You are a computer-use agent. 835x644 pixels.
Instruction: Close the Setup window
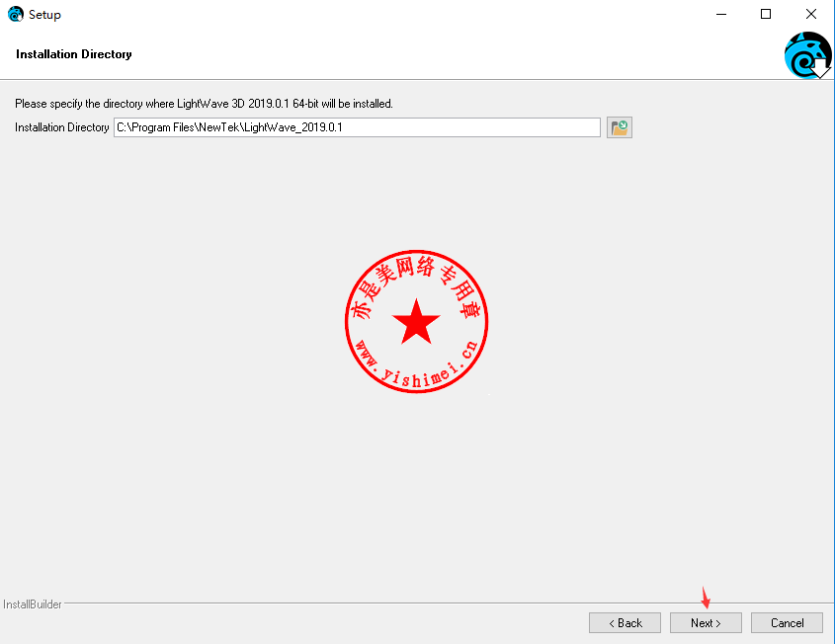click(811, 15)
